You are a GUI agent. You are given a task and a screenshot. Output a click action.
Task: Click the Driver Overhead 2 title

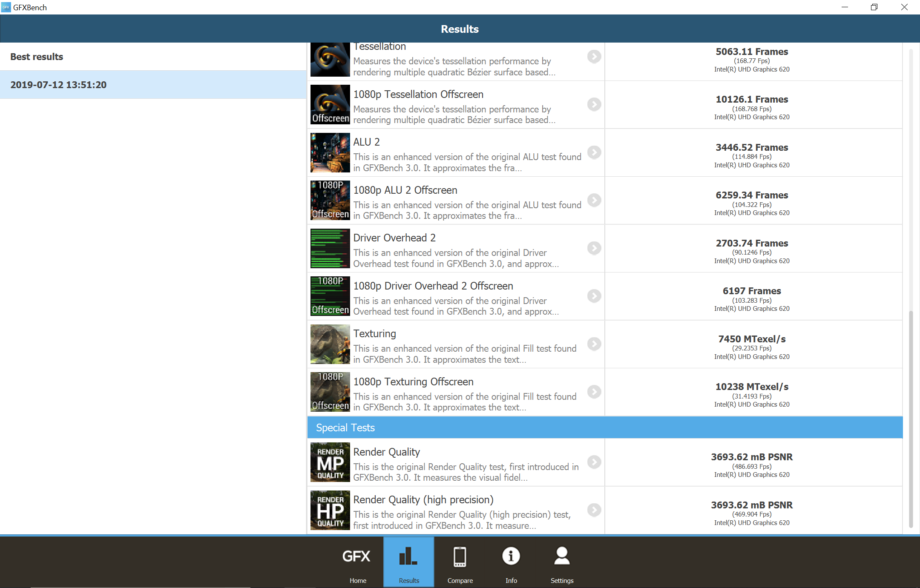tap(394, 238)
